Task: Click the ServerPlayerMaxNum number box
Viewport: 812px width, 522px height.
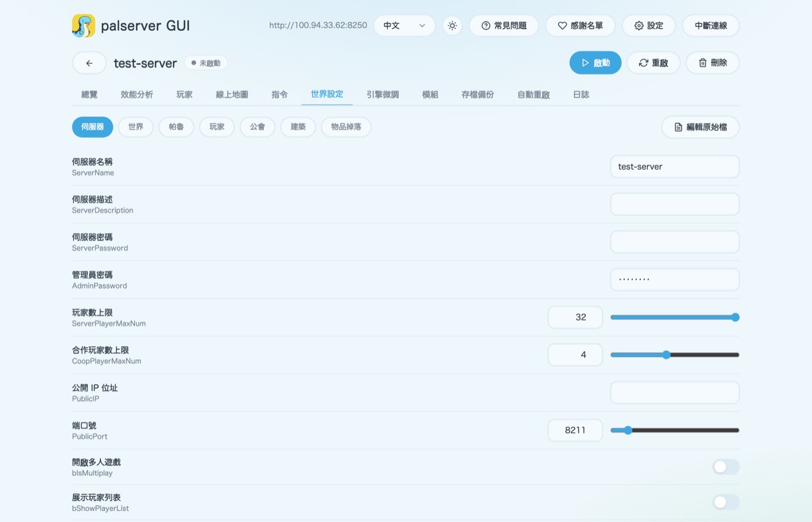Action: pos(575,317)
